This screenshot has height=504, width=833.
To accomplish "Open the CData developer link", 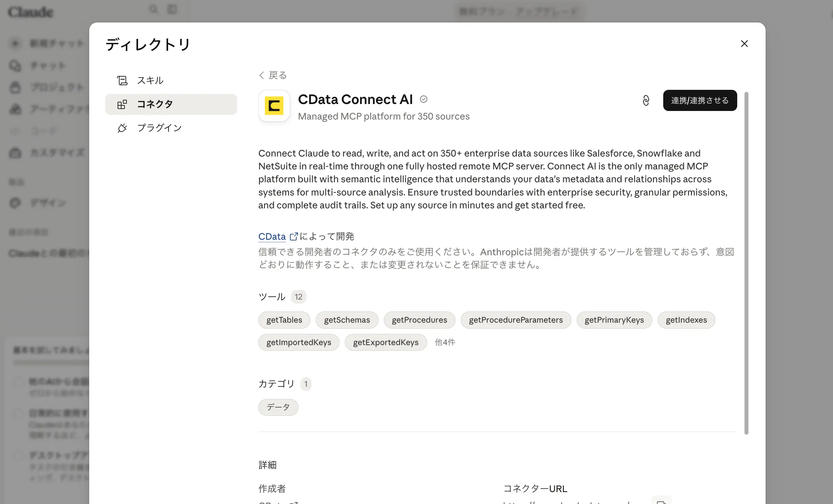I will 272,236.
